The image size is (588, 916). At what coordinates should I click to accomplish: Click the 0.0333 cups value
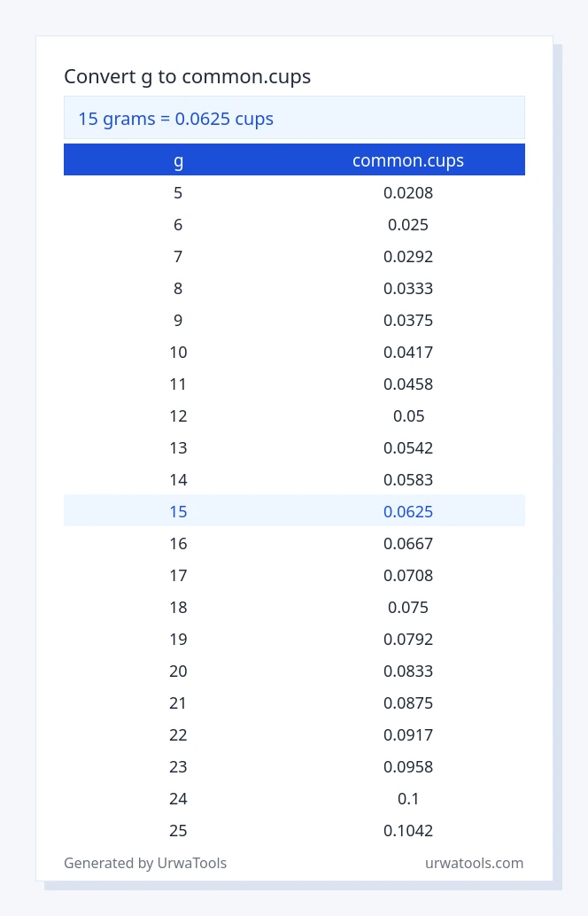click(x=408, y=289)
